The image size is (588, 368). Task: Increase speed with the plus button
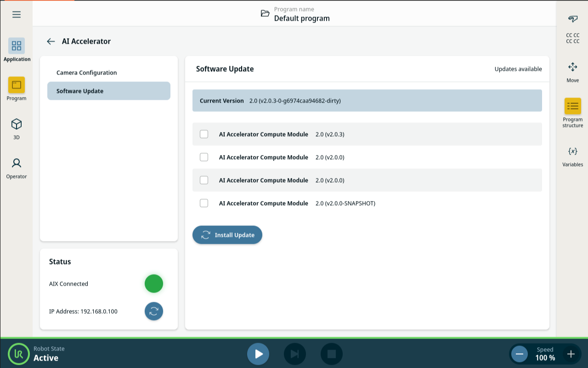[x=571, y=354]
